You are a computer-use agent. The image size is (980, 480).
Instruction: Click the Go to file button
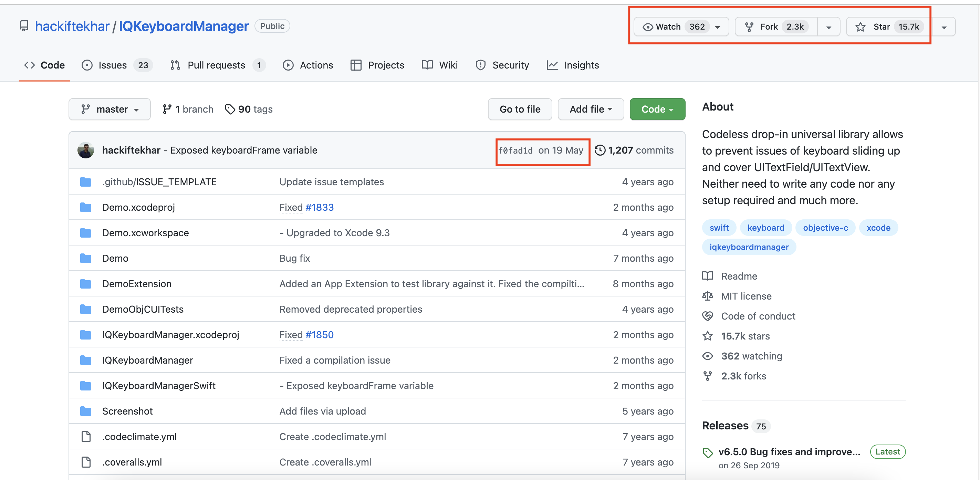pos(520,109)
